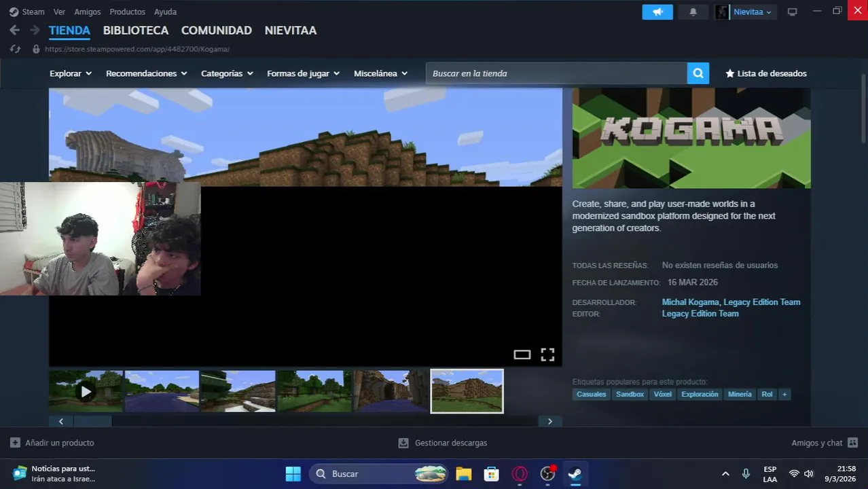Expand the Categorías menu
The height and width of the screenshot is (489, 868).
pos(227,73)
